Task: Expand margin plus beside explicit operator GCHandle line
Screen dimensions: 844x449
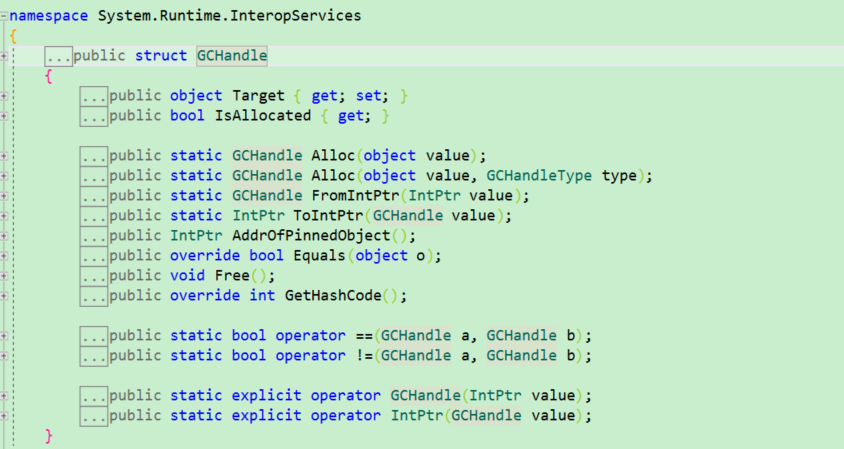Action: tap(3, 396)
